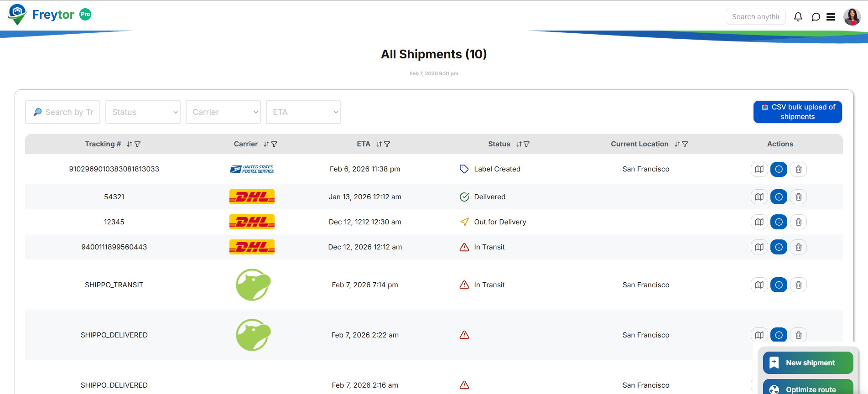The height and width of the screenshot is (394, 868).
Task: Click tracking number 9400111899560443
Action: click(x=114, y=247)
